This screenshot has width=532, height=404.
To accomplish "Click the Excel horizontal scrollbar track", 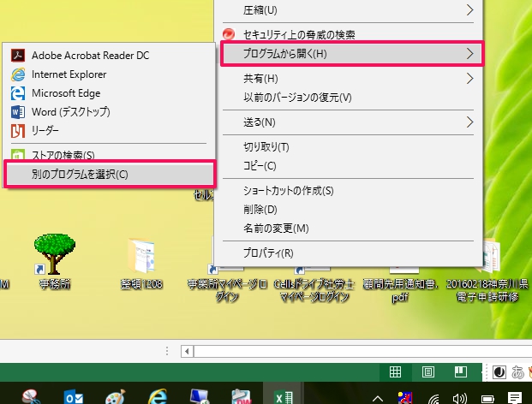I will (x=362, y=352).
